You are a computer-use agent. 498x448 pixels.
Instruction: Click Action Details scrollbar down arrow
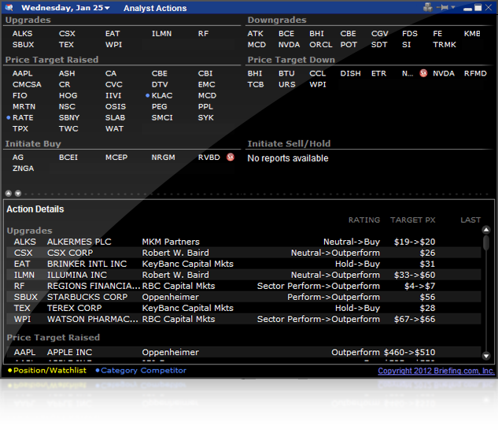coord(486,356)
